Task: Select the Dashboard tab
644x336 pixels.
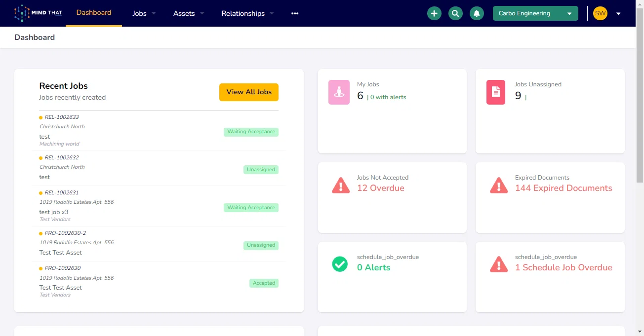Action: (94, 13)
